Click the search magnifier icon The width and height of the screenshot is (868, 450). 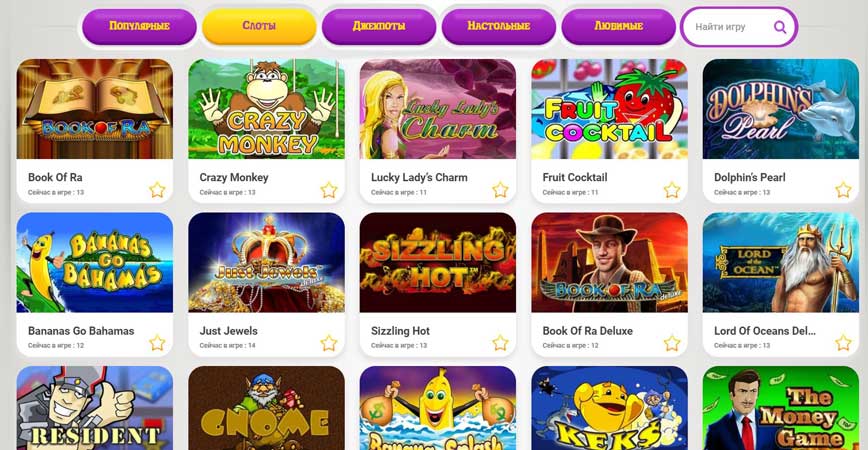click(x=779, y=27)
